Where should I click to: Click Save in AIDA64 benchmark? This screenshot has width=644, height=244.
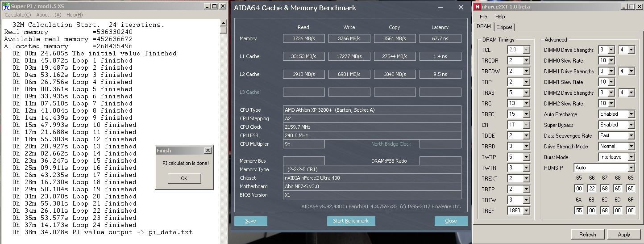click(250, 221)
